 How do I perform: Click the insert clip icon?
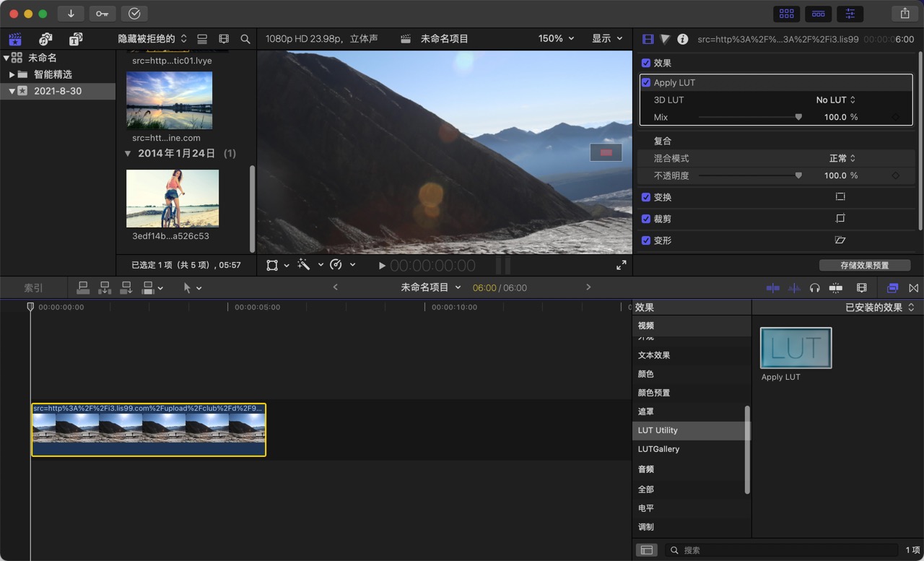click(105, 288)
